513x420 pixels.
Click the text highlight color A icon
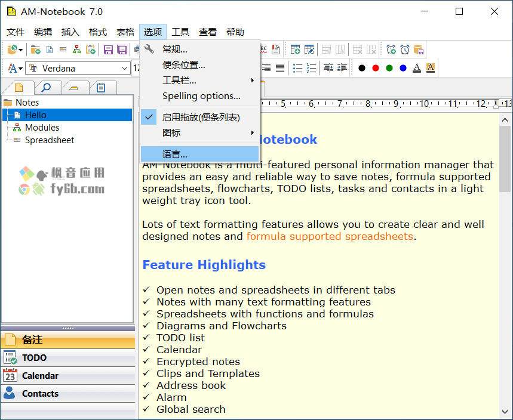[431, 68]
